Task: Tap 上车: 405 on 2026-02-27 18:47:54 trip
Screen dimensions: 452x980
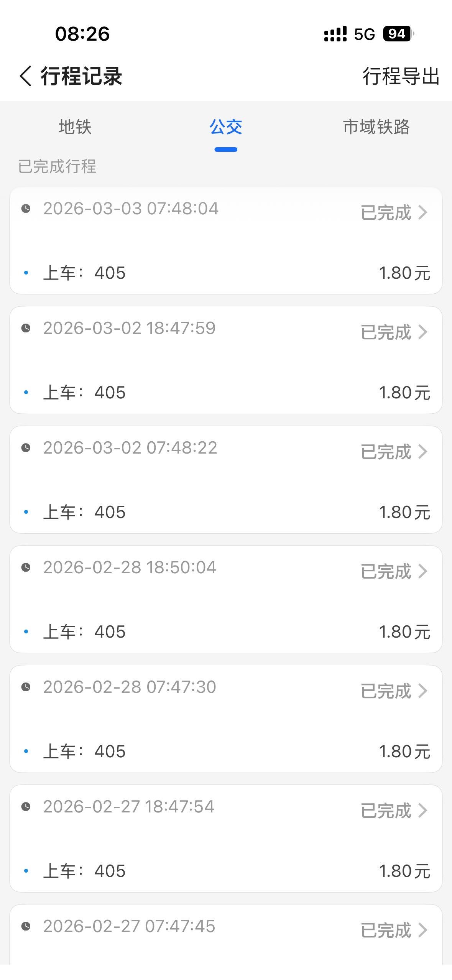Action: click(x=84, y=871)
